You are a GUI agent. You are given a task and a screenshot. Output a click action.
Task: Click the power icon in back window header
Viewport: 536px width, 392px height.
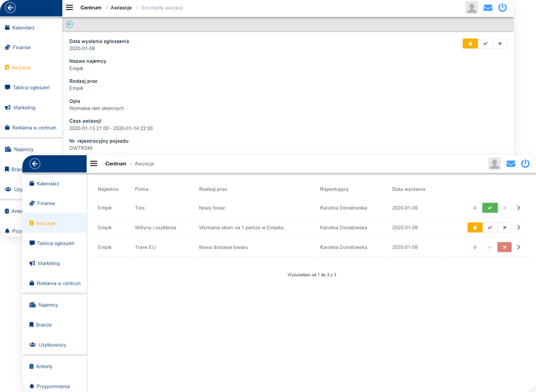pos(502,8)
